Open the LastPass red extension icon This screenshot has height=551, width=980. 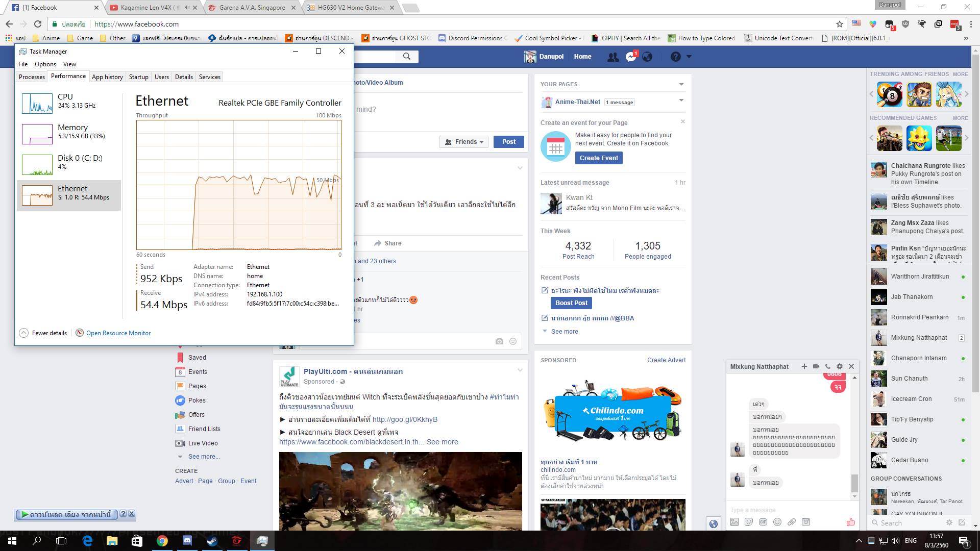point(954,24)
